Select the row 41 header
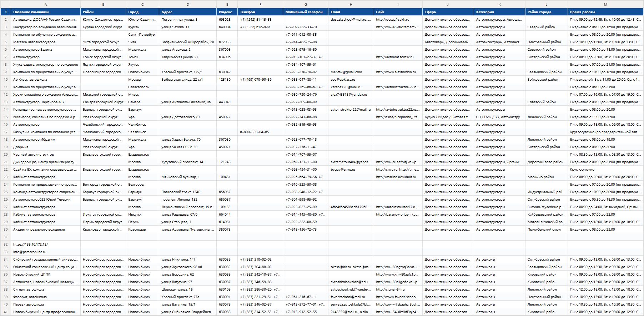 5,312
